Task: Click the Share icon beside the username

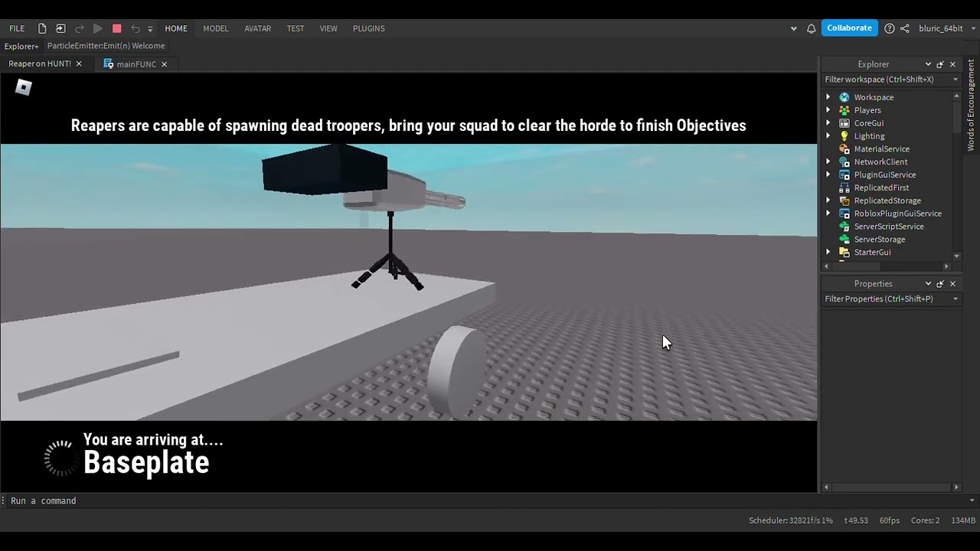Action: [x=905, y=28]
